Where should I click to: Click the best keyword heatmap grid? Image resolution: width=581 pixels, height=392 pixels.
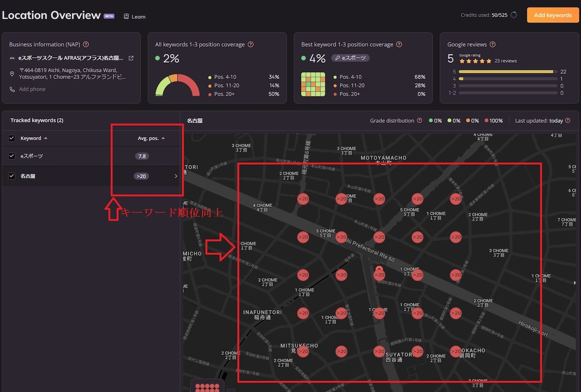313,84
